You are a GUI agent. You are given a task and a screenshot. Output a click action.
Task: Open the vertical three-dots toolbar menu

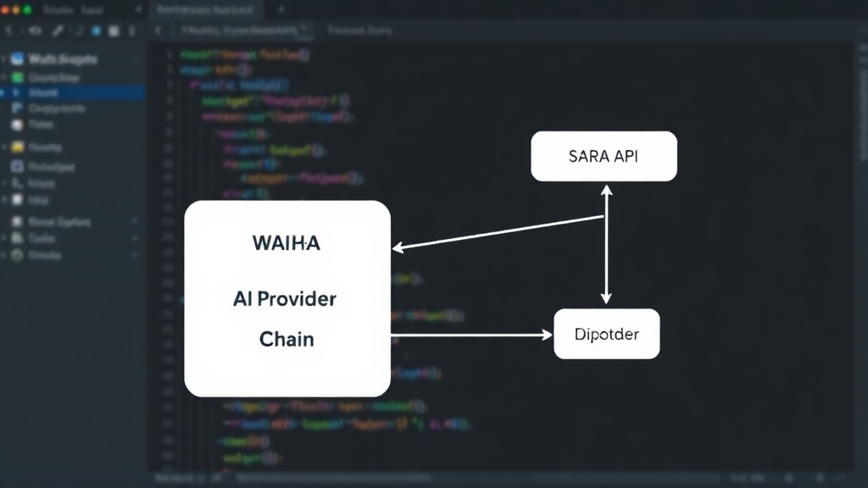point(131,31)
